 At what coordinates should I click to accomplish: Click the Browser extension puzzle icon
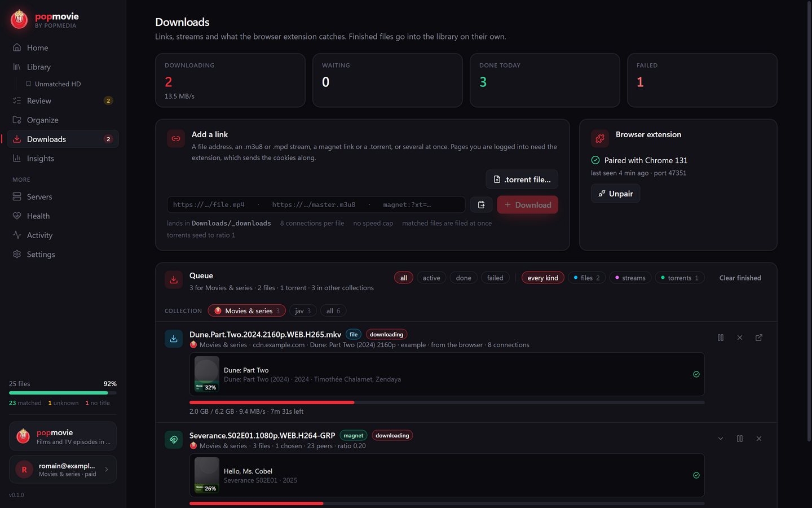tap(600, 138)
